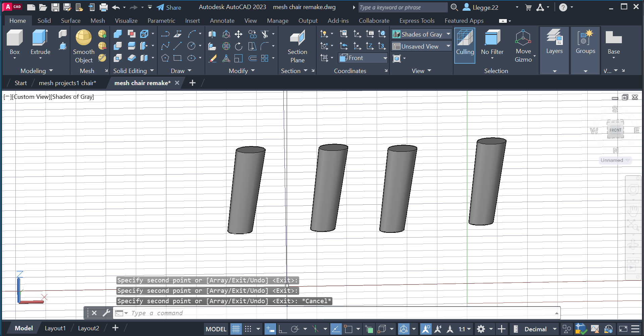Click the Workspace switching gear icon
Viewport: 644px width, 336px height.
(x=481, y=329)
